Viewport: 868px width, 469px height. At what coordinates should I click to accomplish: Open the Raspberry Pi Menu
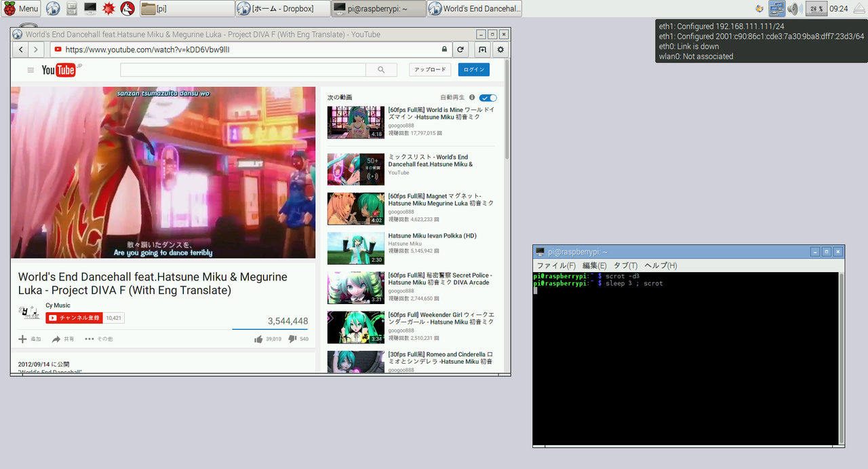tap(21, 9)
